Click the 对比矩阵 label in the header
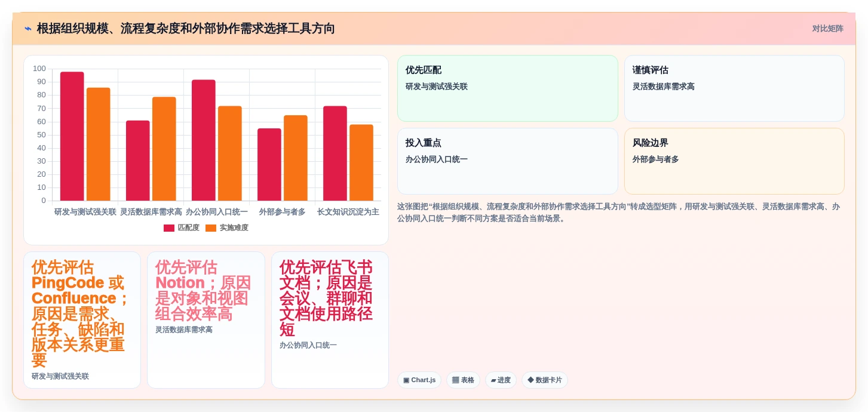 [827, 29]
